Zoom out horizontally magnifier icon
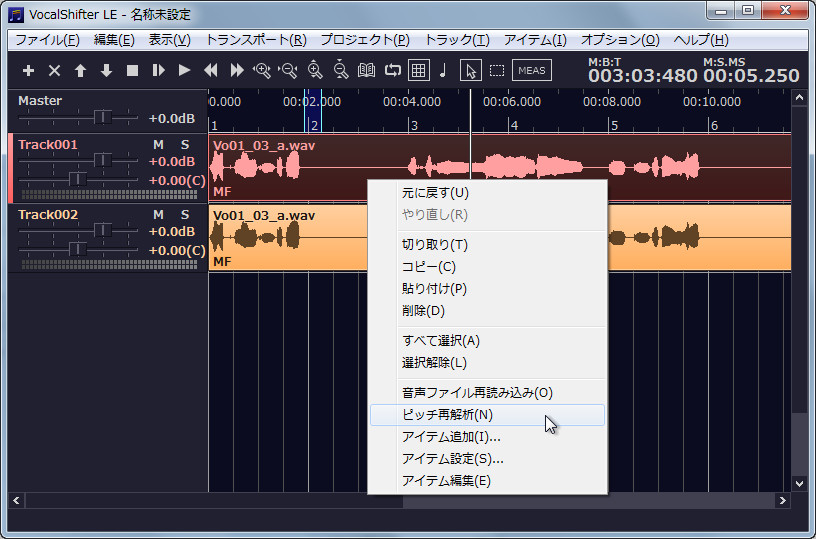The height and width of the screenshot is (539, 816). (288, 70)
